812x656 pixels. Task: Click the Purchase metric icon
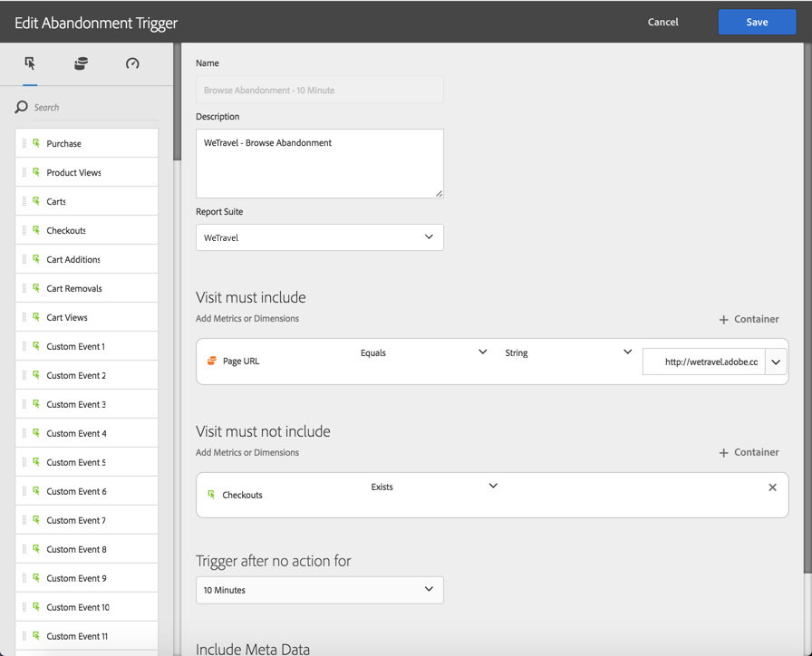pos(36,143)
